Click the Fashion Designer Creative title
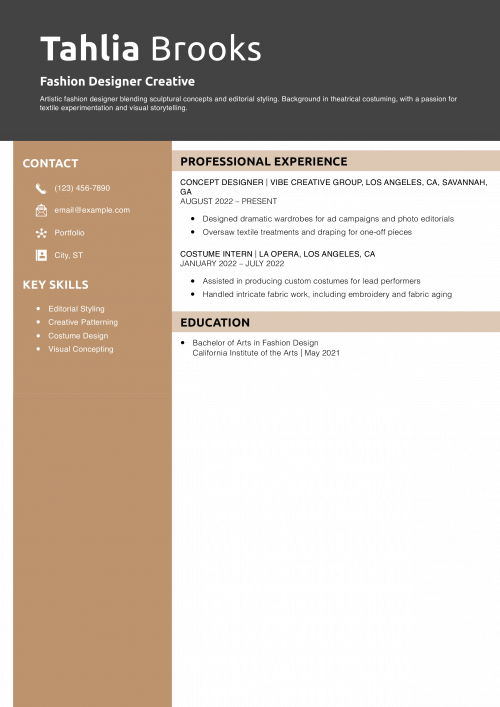The image size is (500, 707). [117, 82]
